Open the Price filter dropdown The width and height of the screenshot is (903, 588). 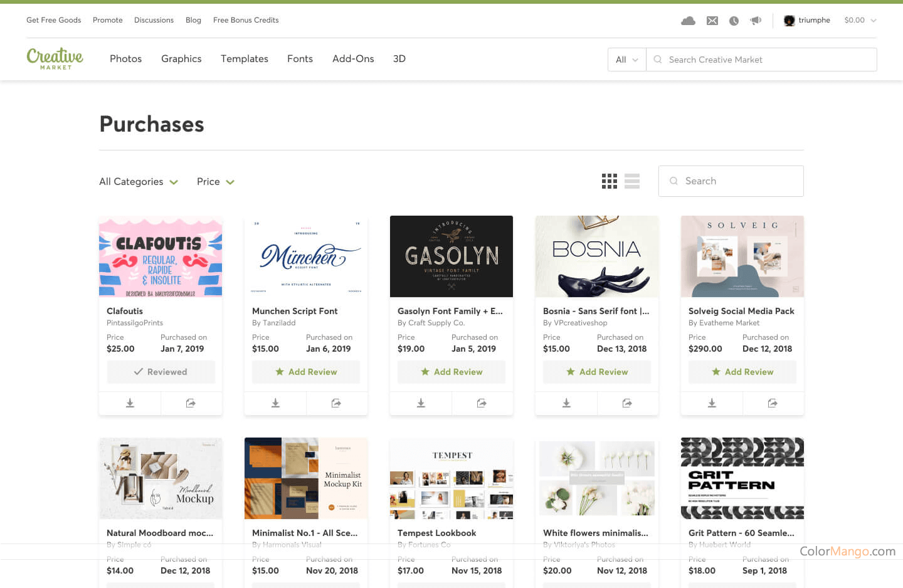click(x=215, y=181)
